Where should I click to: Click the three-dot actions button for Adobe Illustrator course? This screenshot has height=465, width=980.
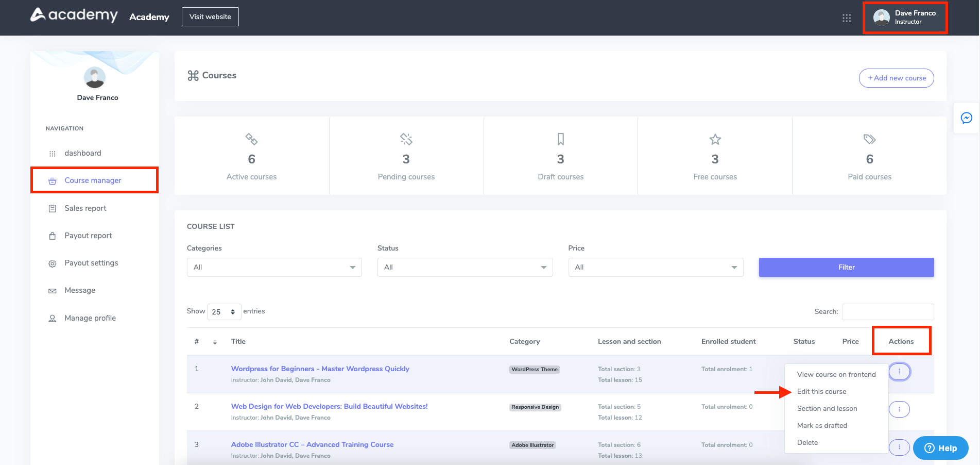tap(899, 447)
